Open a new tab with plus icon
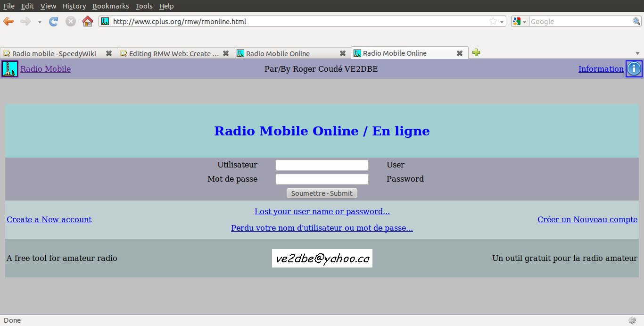This screenshot has height=326, width=644. (x=476, y=53)
